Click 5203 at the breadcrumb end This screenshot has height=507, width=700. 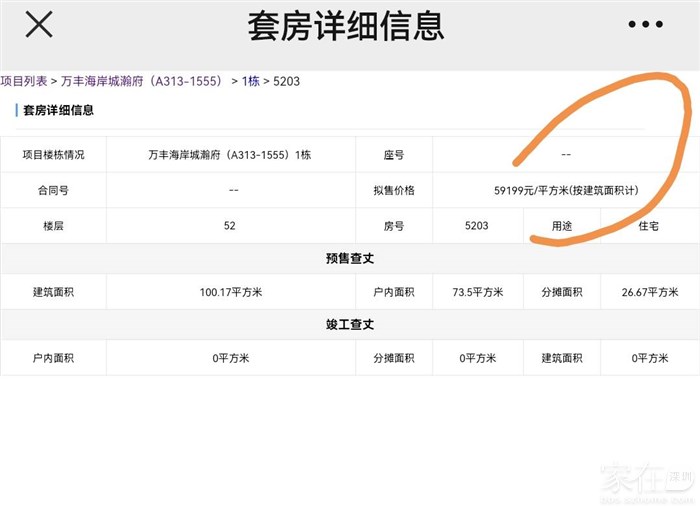pos(287,81)
